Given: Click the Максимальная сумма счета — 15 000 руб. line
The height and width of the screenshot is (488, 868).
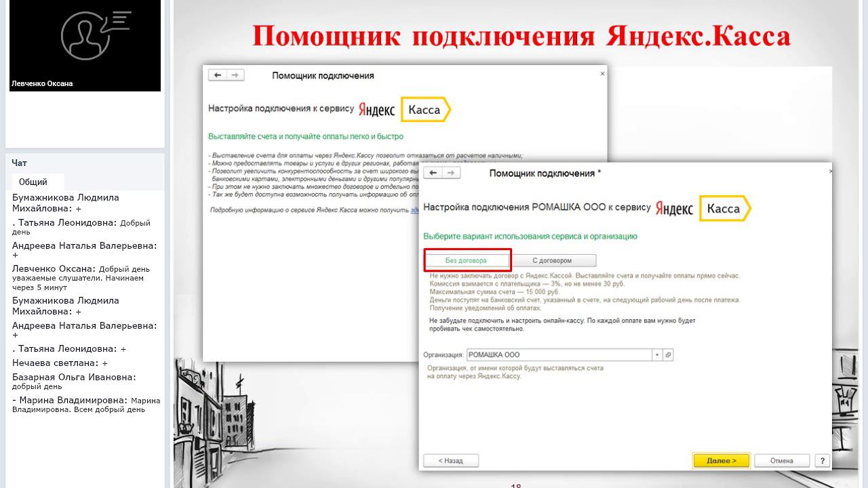Looking at the screenshot, I should point(495,292).
